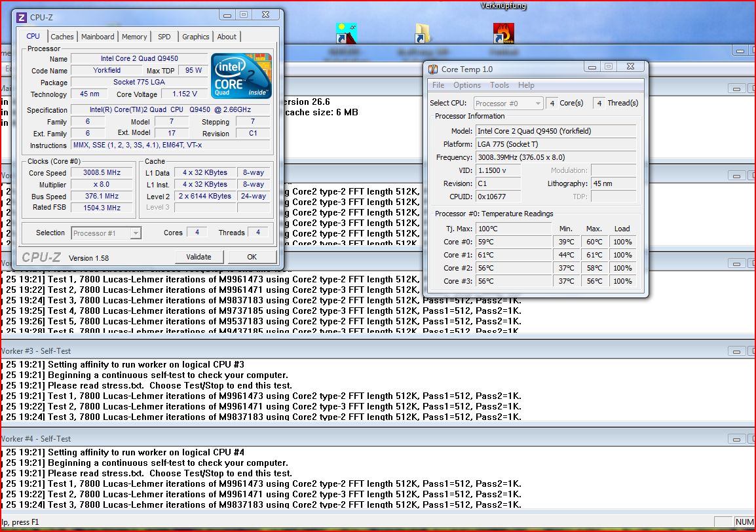The height and width of the screenshot is (532, 756).
Task: Expand the Processor #1 selection dropdown
Action: pos(136,233)
